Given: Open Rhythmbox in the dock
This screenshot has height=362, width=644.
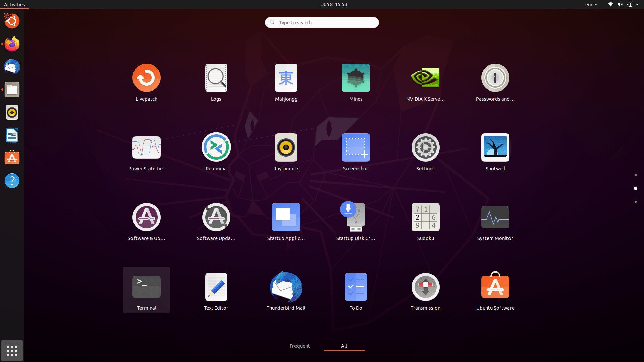Looking at the screenshot, I should click(x=12, y=112).
